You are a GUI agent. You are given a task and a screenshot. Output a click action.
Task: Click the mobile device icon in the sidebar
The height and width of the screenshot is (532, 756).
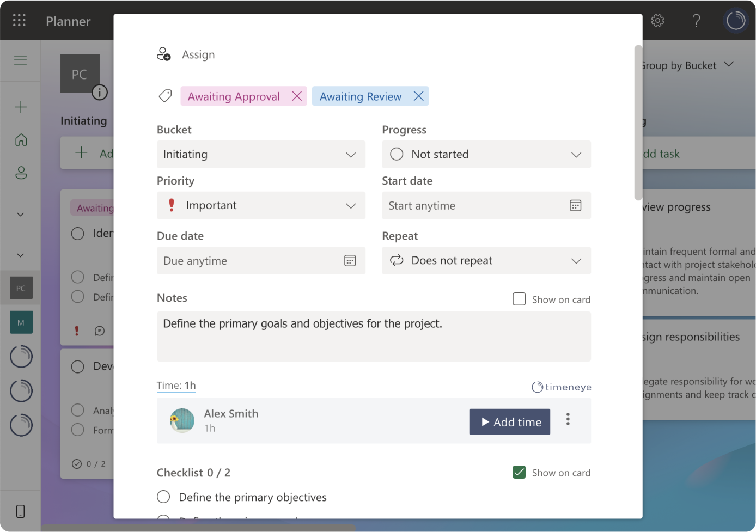pos(20,511)
